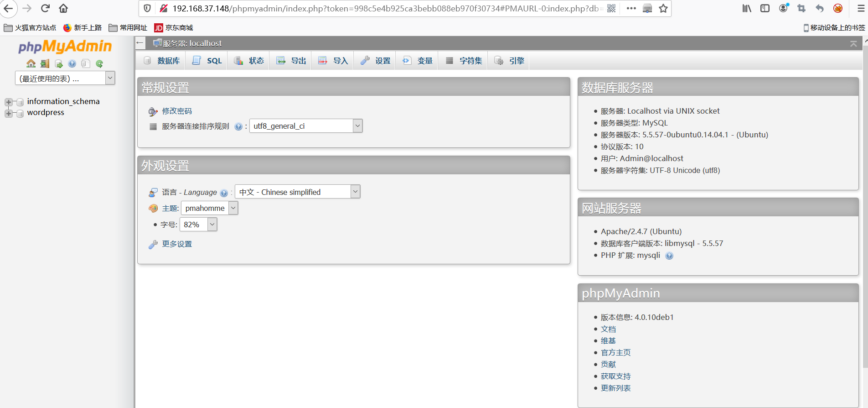Click the information_schema database name

tap(63, 101)
